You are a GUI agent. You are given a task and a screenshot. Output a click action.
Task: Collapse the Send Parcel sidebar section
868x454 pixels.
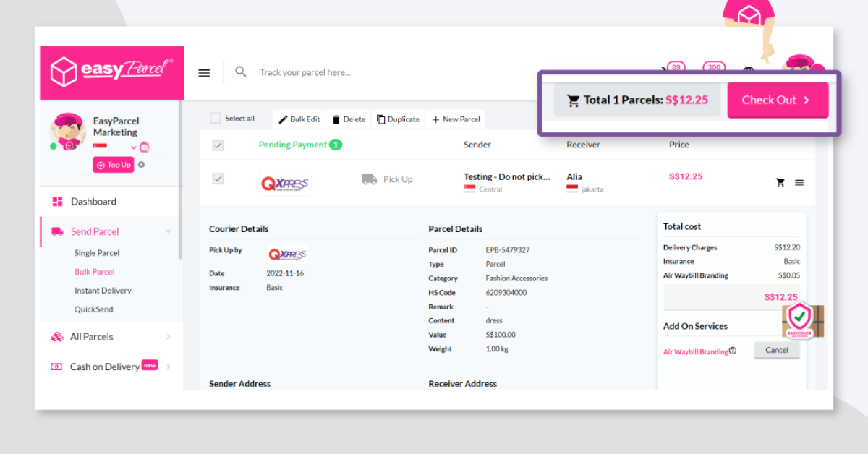pos(169,231)
